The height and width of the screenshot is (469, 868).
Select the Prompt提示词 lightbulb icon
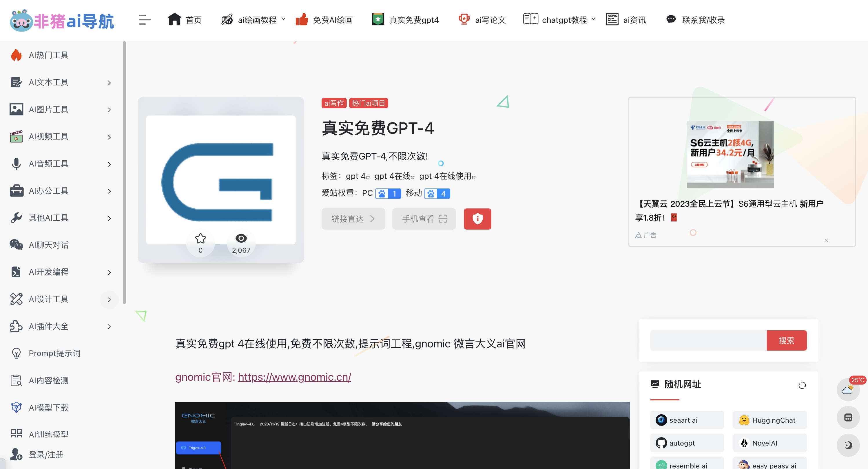[16, 353]
